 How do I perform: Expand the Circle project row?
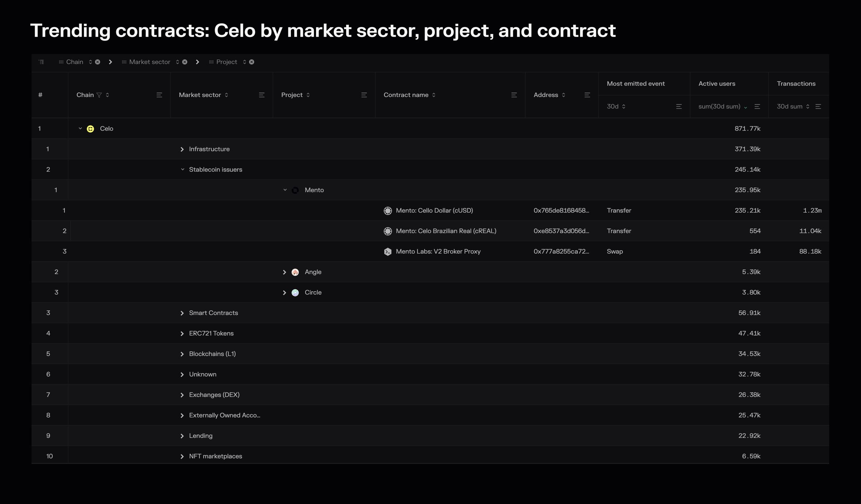284,293
